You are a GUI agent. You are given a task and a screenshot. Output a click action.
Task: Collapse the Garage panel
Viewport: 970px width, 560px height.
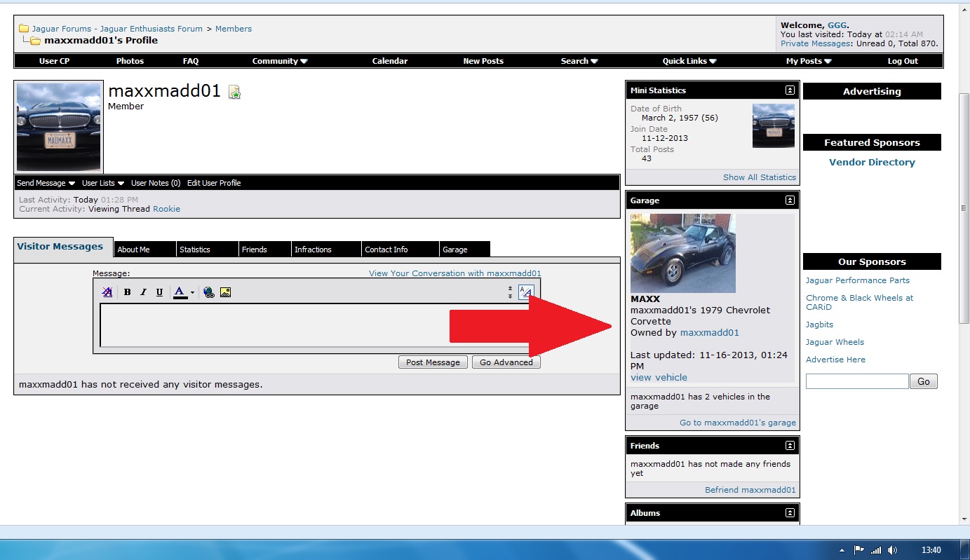pyautogui.click(x=790, y=200)
